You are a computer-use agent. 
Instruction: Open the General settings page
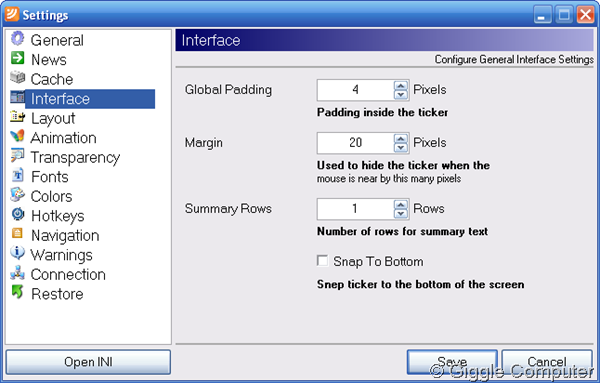point(57,40)
